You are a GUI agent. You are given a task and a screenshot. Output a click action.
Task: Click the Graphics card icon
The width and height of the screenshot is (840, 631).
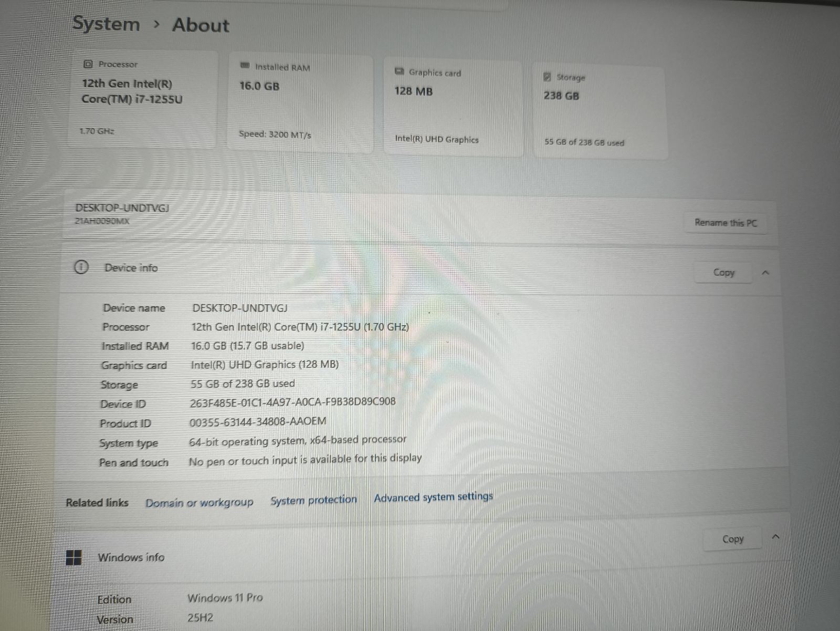click(x=400, y=71)
